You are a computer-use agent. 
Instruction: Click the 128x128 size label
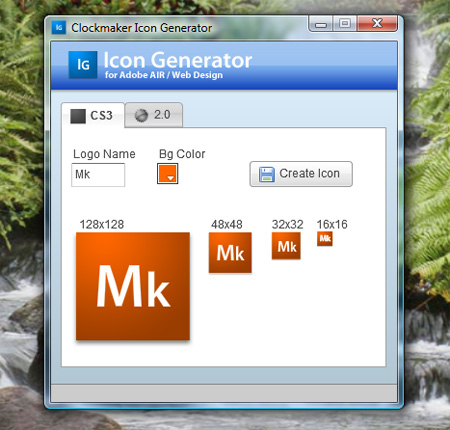[x=102, y=224]
